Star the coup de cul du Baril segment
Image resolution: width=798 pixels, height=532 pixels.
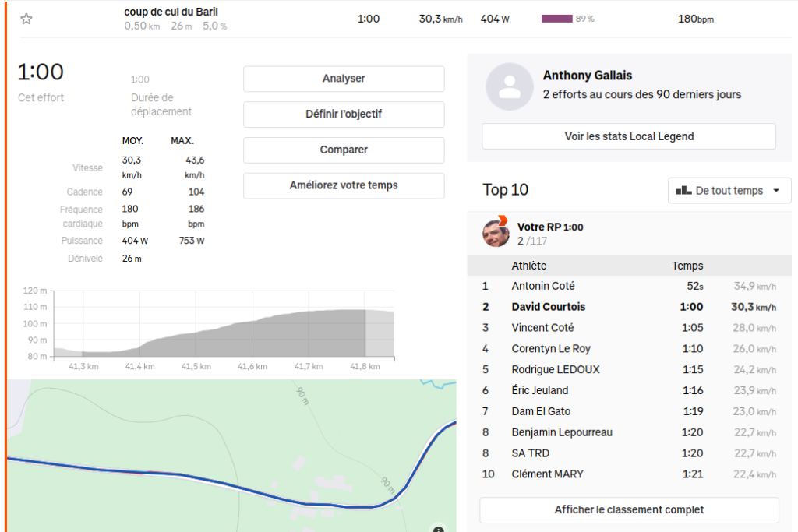(26, 19)
